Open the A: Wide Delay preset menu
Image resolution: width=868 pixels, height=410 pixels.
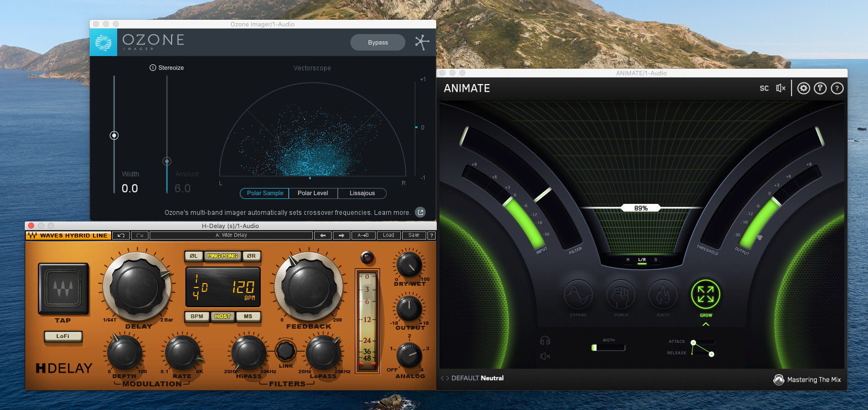(x=231, y=235)
